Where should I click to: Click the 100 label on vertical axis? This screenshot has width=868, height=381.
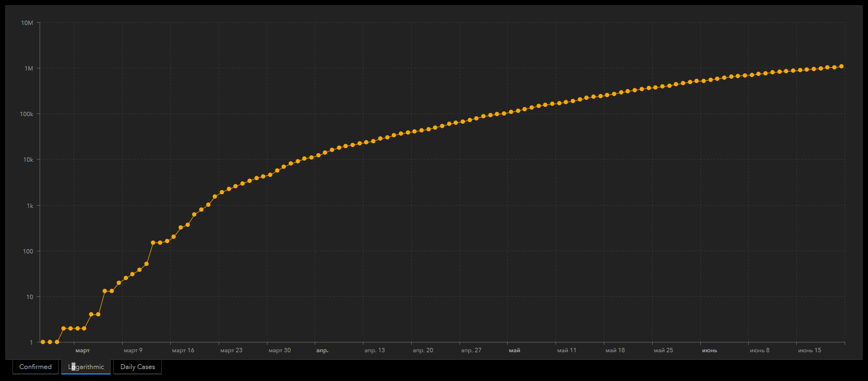(x=28, y=251)
